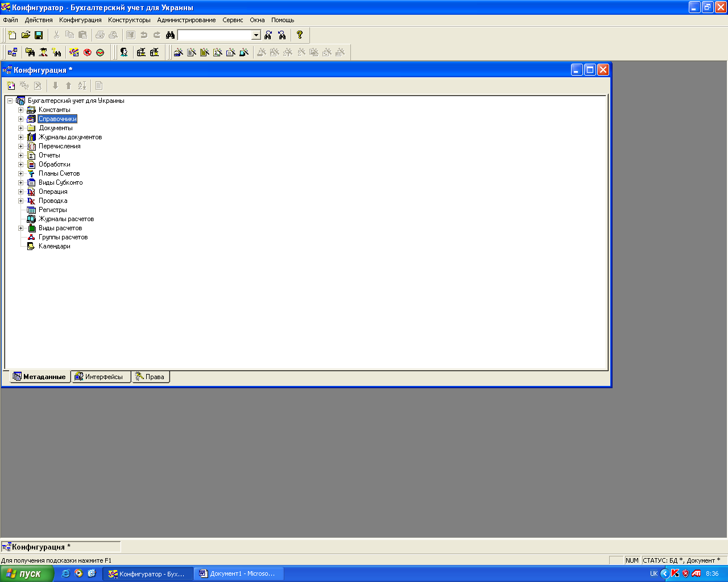Image resolution: width=728 pixels, height=582 pixels.
Task: Click the Find previous binoculars icon
Action: click(282, 35)
